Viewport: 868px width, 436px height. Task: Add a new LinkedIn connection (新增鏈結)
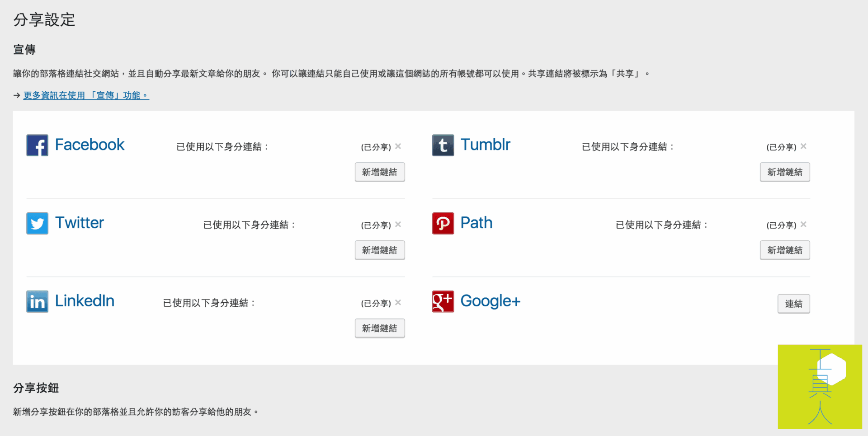[x=380, y=328]
